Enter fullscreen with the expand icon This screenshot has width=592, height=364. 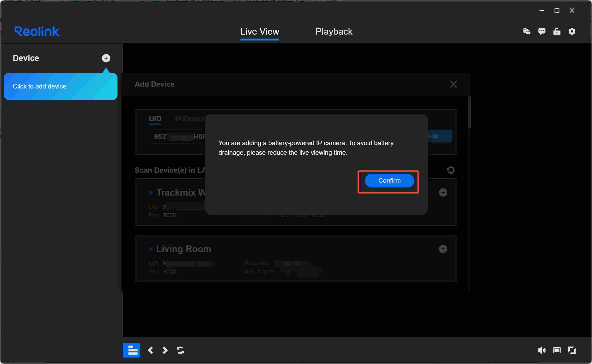click(572, 350)
